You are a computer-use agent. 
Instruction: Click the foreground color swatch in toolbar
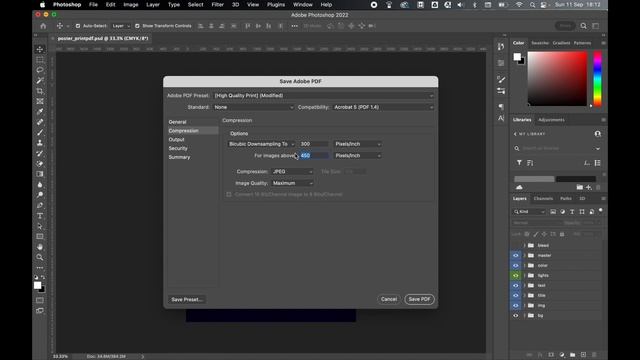(x=38, y=285)
